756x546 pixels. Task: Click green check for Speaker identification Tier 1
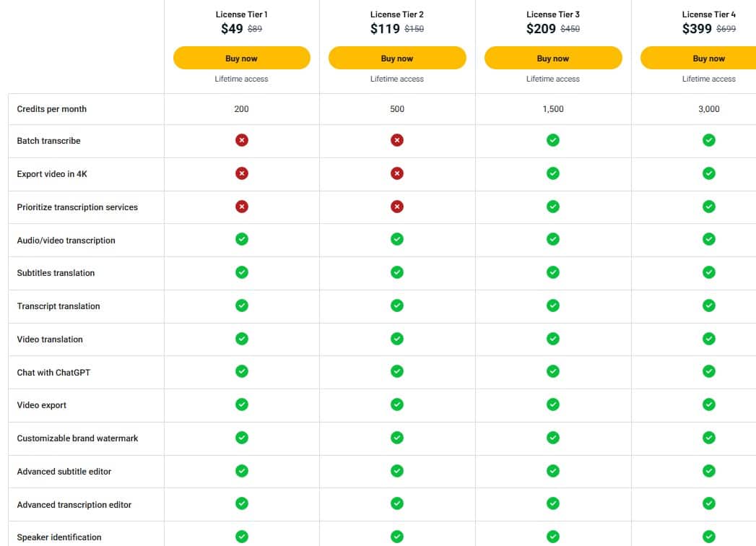coord(242,536)
